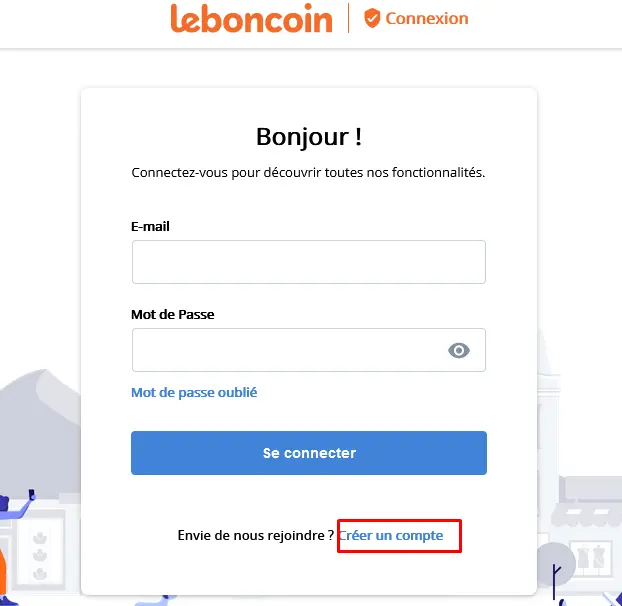
Task: Open the Créer un compte link
Action: (x=391, y=535)
